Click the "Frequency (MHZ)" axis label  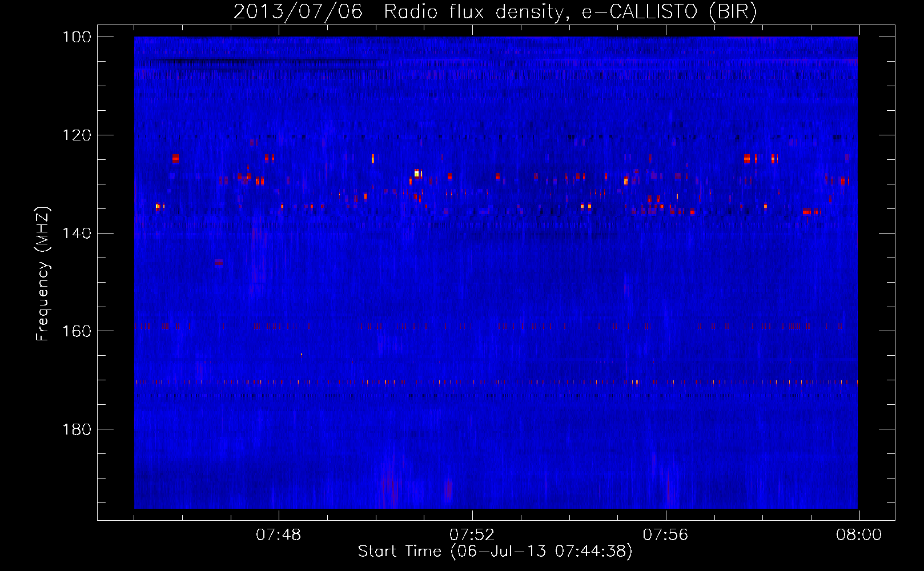pyautogui.click(x=43, y=274)
